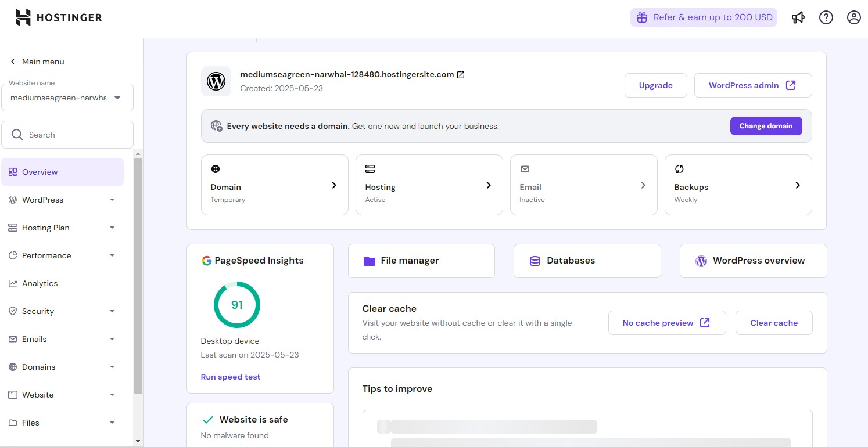Screen dimensions: 868x447
Task: Open the WordPress overview card
Action: 753,261
